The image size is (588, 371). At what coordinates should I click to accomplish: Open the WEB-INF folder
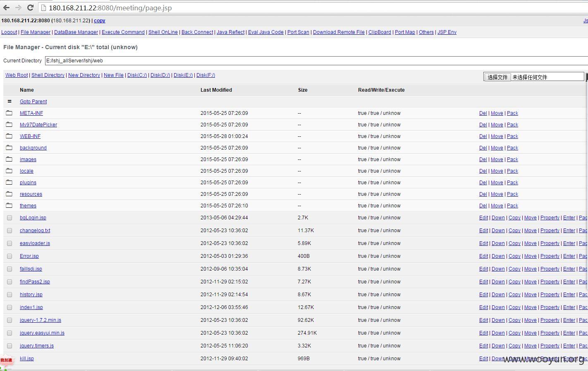point(30,136)
